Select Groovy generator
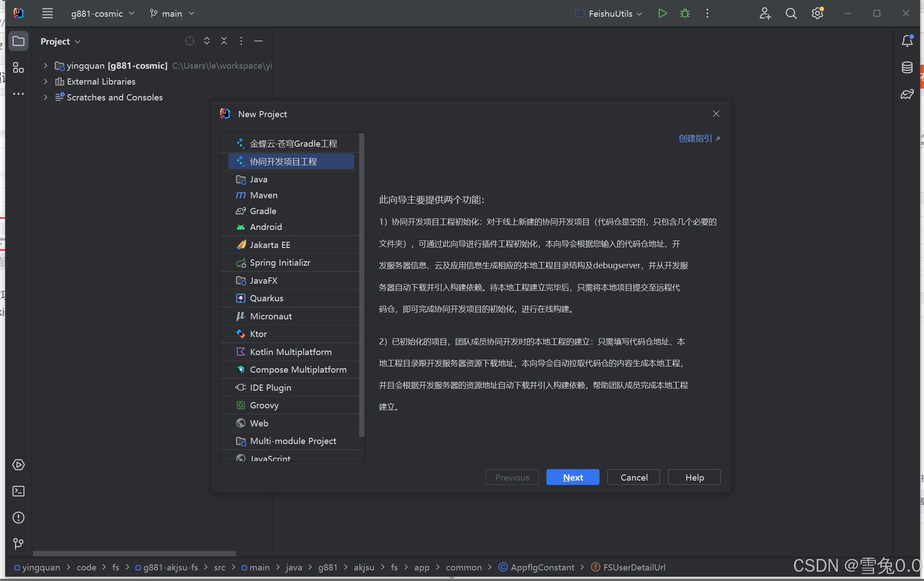 [291, 405]
